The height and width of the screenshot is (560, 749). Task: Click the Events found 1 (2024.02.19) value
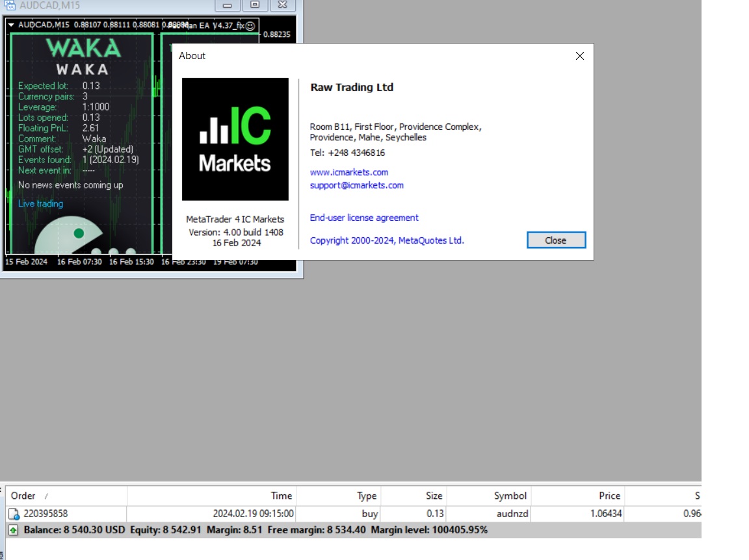click(111, 159)
